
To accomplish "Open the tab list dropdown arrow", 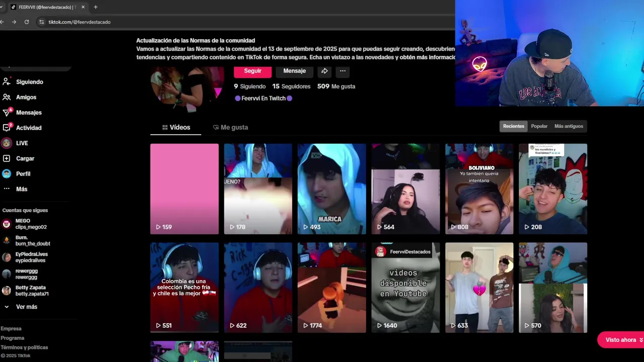I will point(2,7).
